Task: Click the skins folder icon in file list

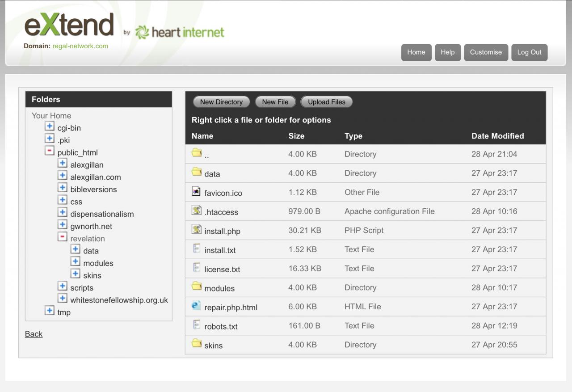Action: (x=197, y=344)
